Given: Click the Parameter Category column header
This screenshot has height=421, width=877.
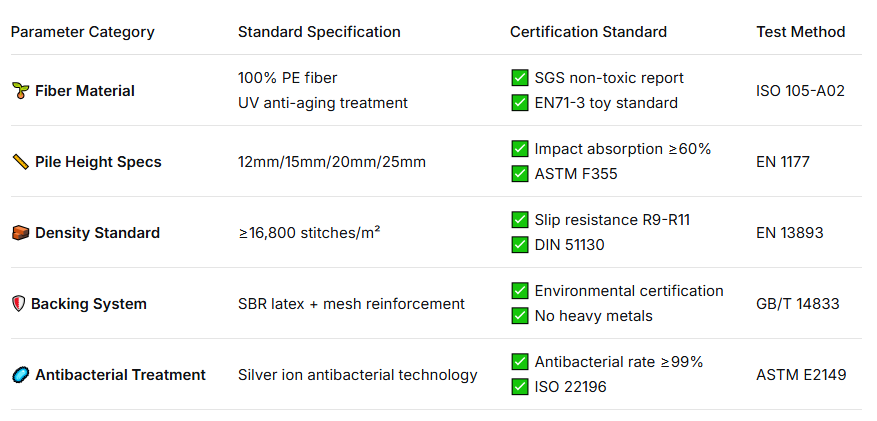Looking at the screenshot, I should coord(83,32).
